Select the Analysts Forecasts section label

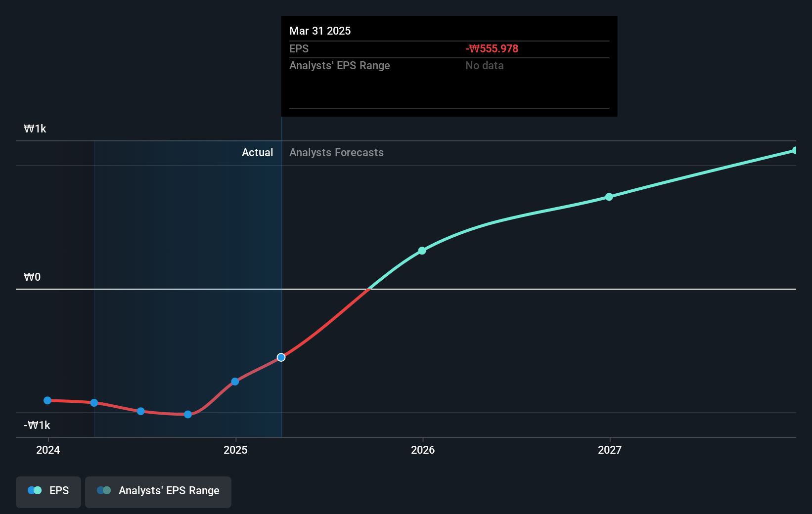336,152
